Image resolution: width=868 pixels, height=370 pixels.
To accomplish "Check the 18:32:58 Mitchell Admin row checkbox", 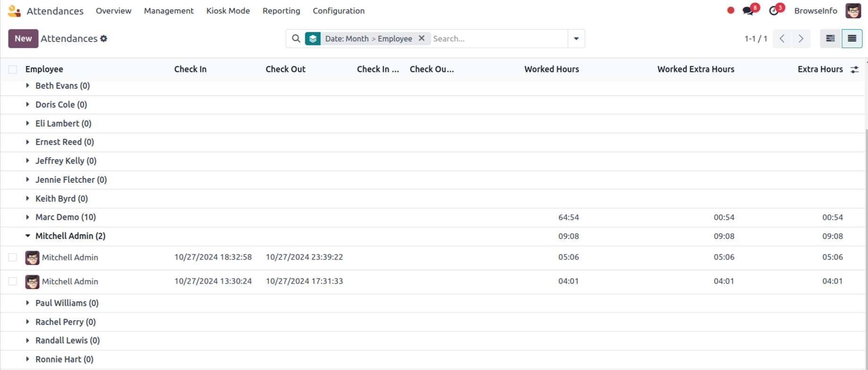I will point(13,258).
